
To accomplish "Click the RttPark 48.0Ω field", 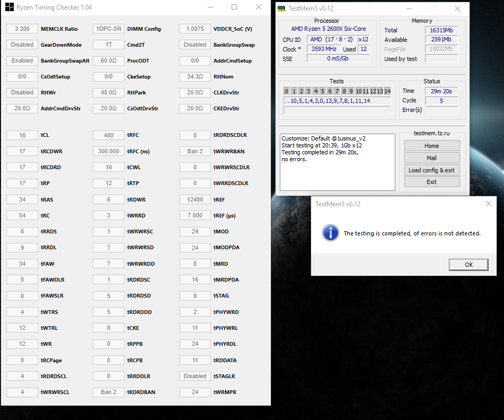I will pos(109,92).
